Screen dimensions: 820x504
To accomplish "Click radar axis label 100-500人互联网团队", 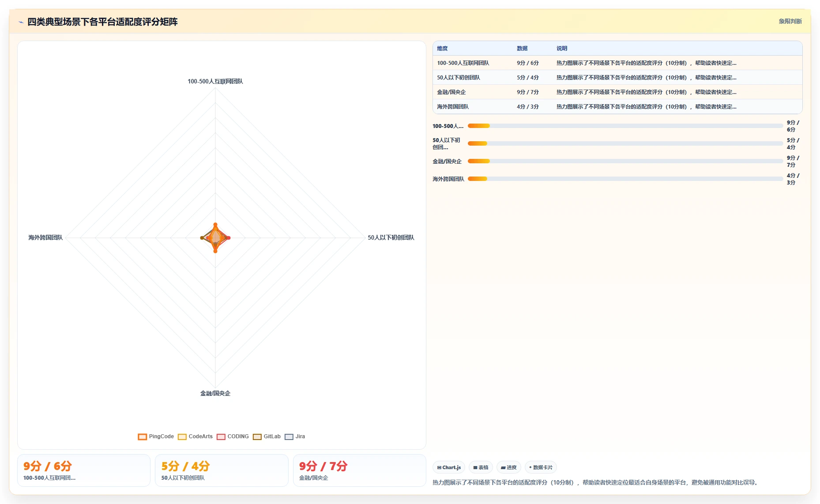I will [x=215, y=82].
